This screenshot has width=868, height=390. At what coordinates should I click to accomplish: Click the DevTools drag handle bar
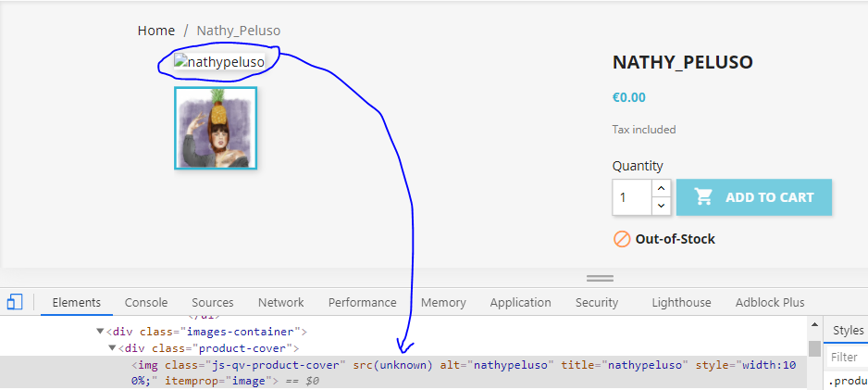[x=600, y=279]
